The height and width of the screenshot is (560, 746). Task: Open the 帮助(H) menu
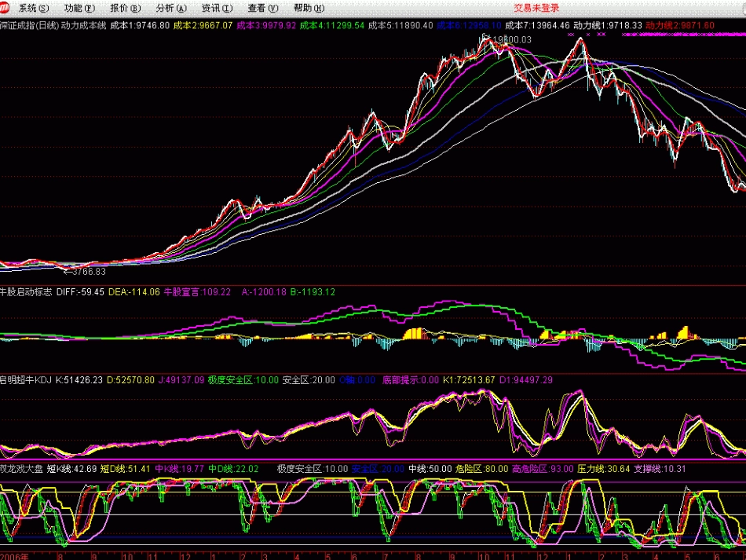tap(309, 8)
